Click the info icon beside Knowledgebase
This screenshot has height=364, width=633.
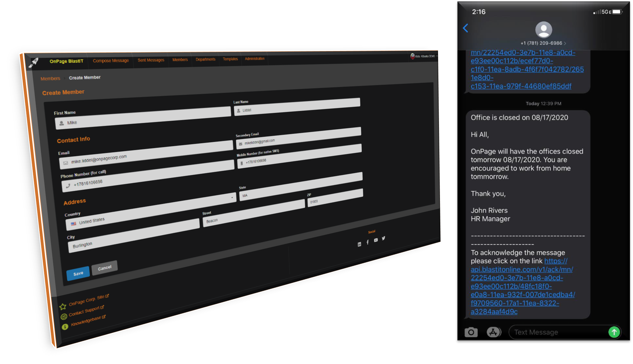65,326
